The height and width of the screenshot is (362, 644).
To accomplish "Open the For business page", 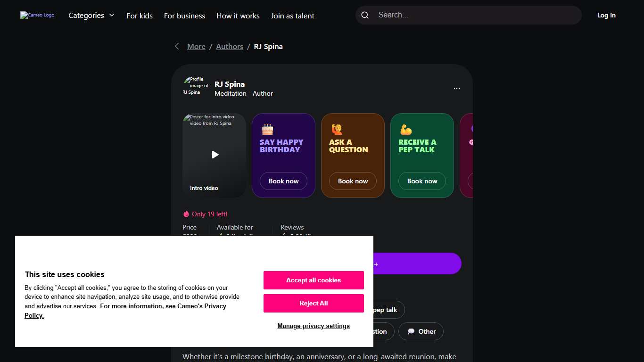I will point(184,16).
